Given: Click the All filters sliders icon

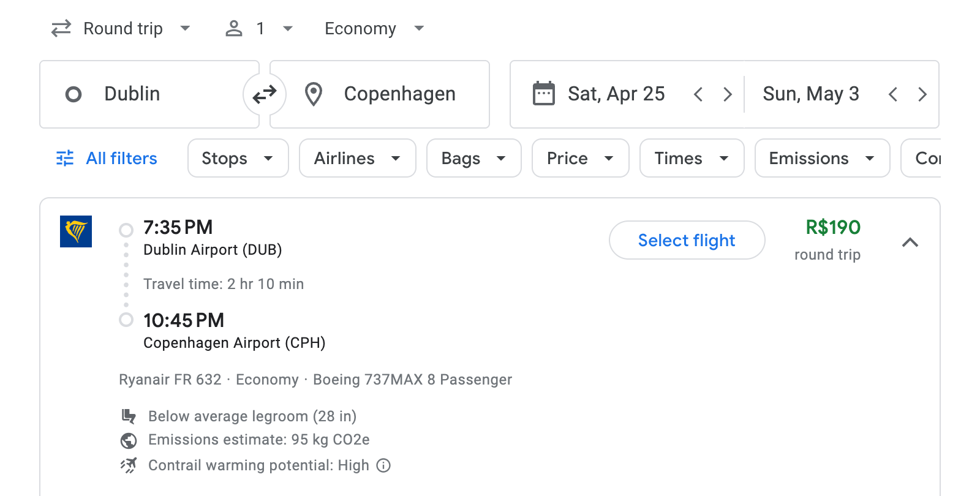Looking at the screenshot, I should tap(65, 158).
